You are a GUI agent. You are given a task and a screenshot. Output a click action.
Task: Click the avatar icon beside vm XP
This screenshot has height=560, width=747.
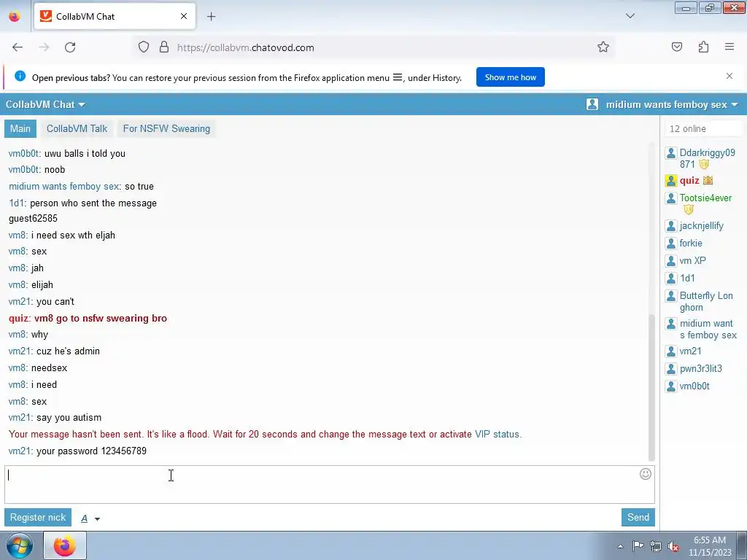(671, 261)
